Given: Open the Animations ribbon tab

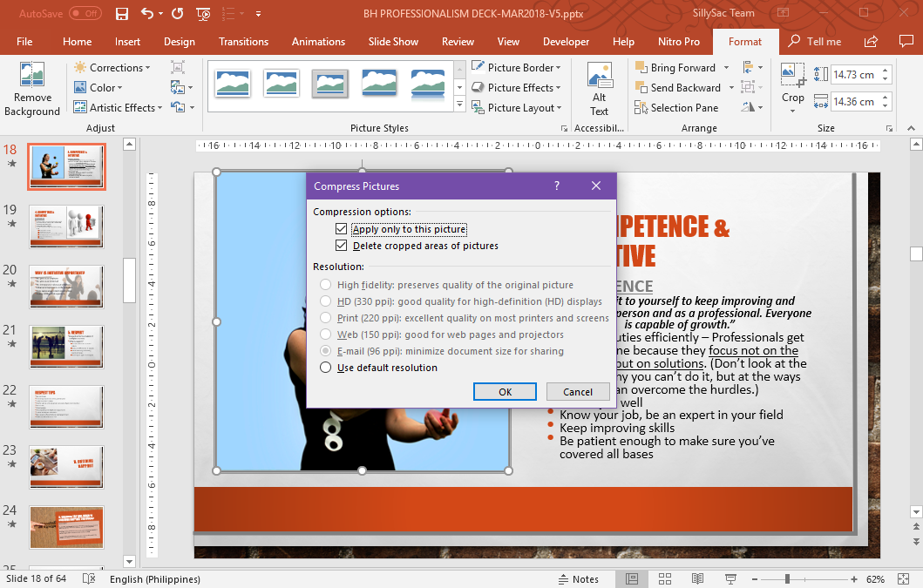Looking at the screenshot, I should pos(318,42).
